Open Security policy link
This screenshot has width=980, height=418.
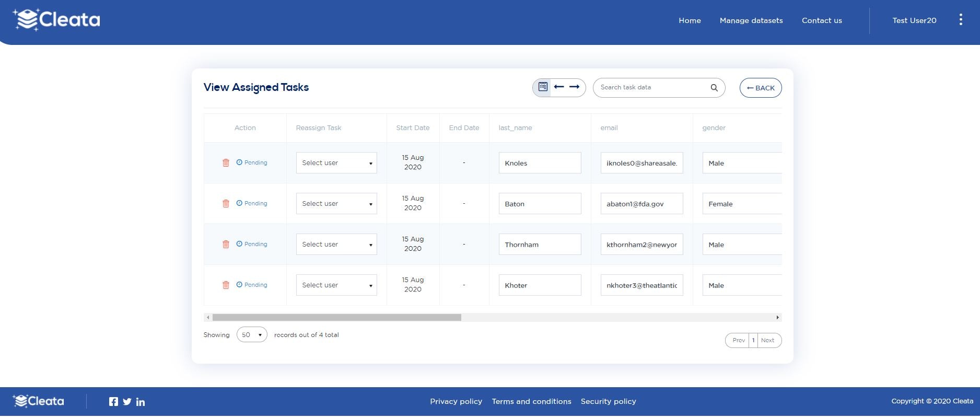(609, 401)
